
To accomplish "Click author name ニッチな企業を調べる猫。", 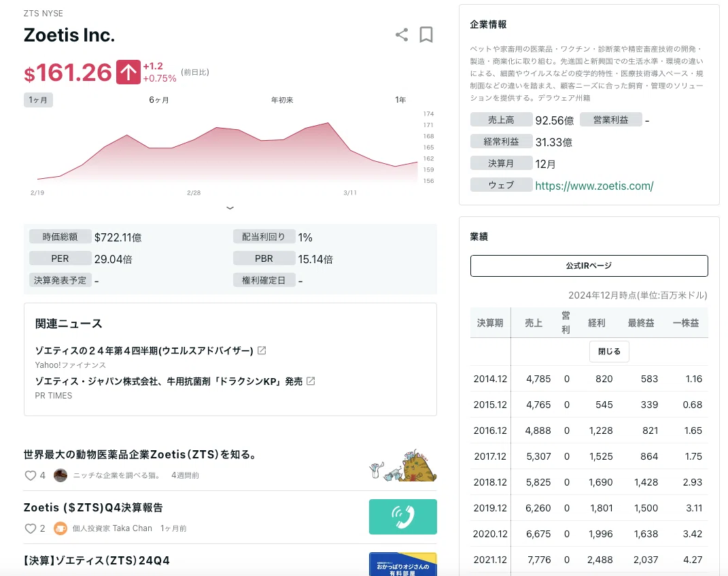I will (116, 475).
